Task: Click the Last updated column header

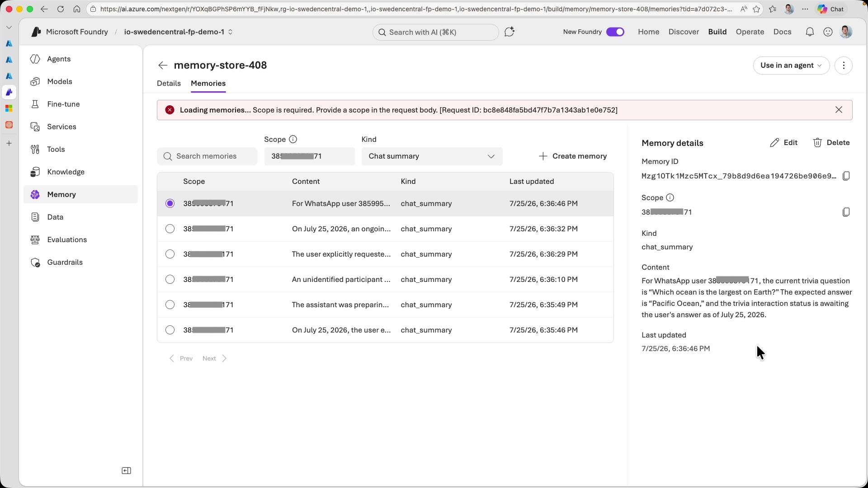Action: coord(532,181)
